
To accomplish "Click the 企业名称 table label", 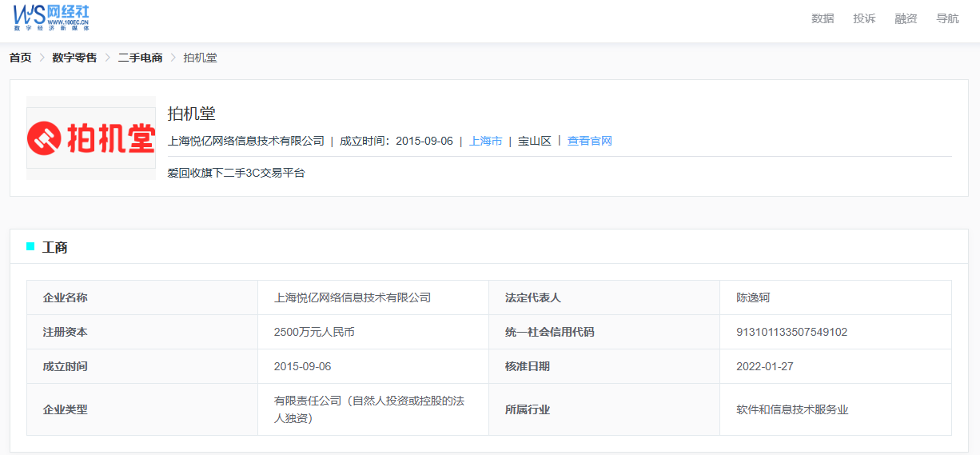I will [x=66, y=297].
